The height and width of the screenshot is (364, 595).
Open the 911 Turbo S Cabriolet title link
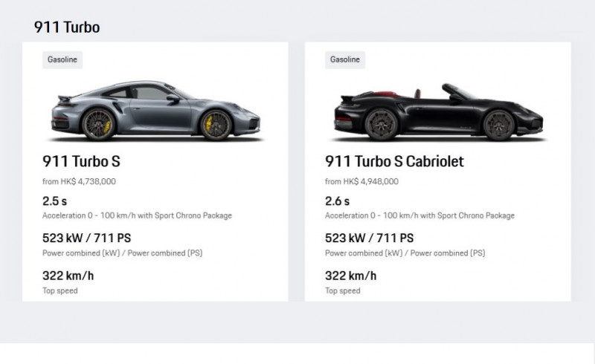[x=394, y=160]
